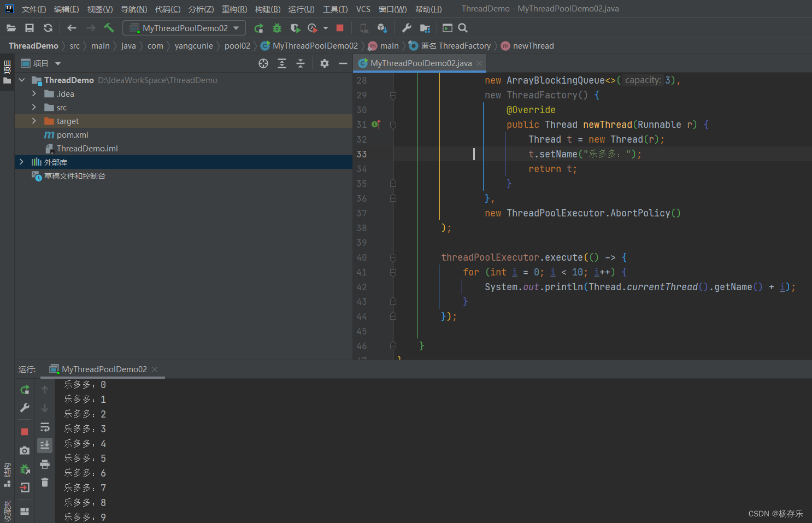The height and width of the screenshot is (523, 812).
Task: Toggle soft-wrap in run console
Action: coord(45,427)
